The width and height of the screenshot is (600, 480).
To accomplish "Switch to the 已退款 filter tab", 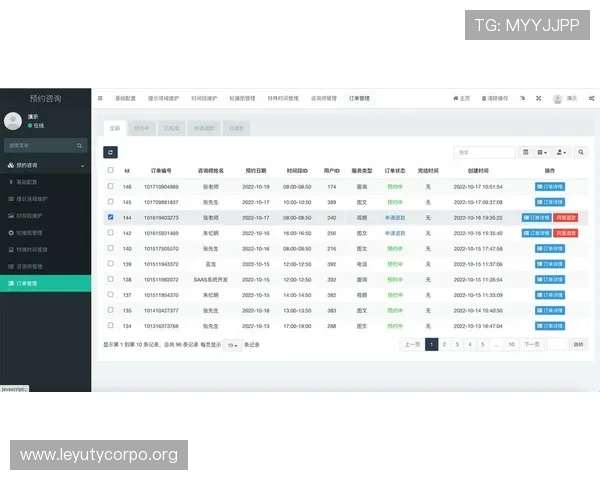I will [236, 128].
